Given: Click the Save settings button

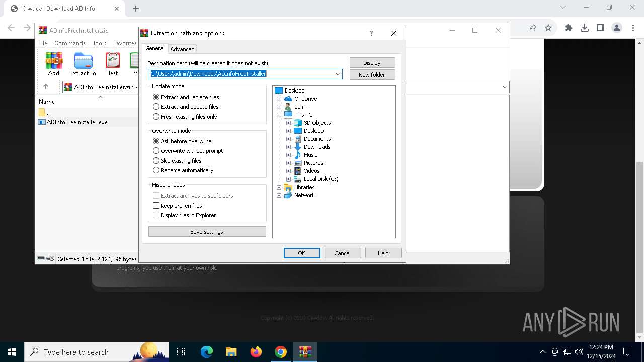Looking at the screenshot, I should (207, 232).
